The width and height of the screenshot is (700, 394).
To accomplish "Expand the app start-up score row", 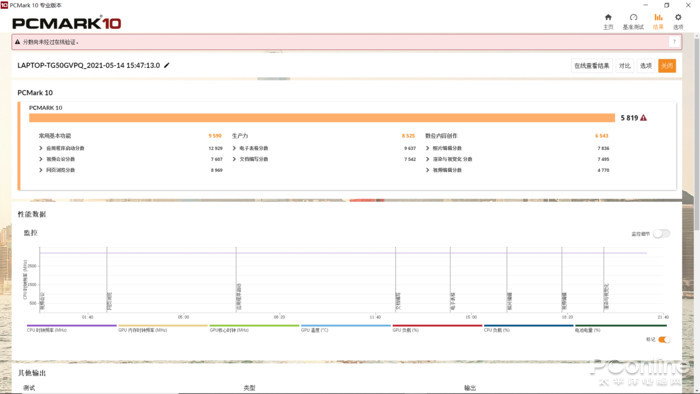I will point(130,148).
